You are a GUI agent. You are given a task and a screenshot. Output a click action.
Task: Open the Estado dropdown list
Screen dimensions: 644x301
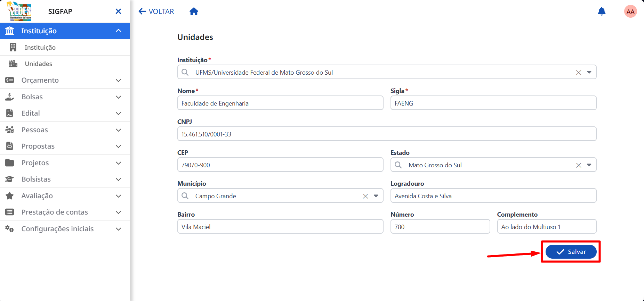[589, 165]
